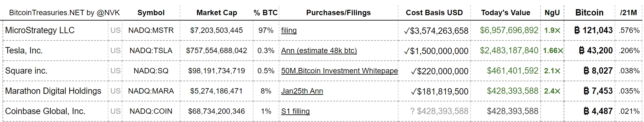Click Tesla's 1.66× NgU value
644x122 pixels.
[553, 51]
